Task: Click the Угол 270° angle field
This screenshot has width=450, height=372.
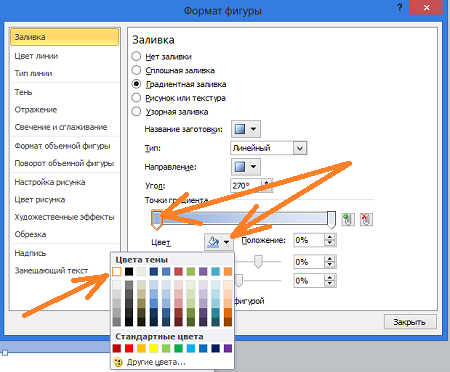Action: pyautogui.click(x=247, y=186)
